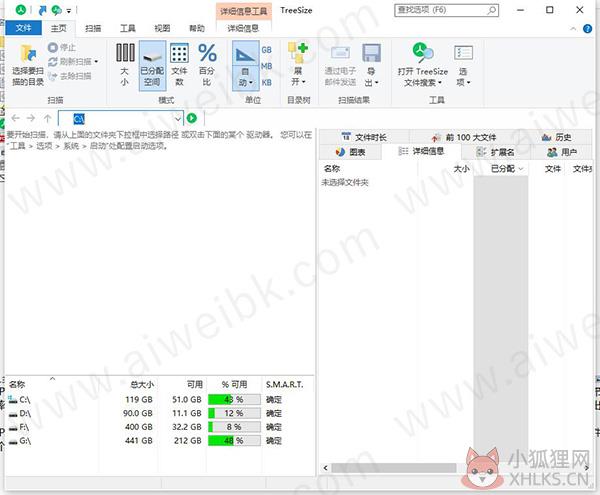This screenshot has width=600, height=495.
Task: Sort details by 大小 column header
Action: click(461, 169)
